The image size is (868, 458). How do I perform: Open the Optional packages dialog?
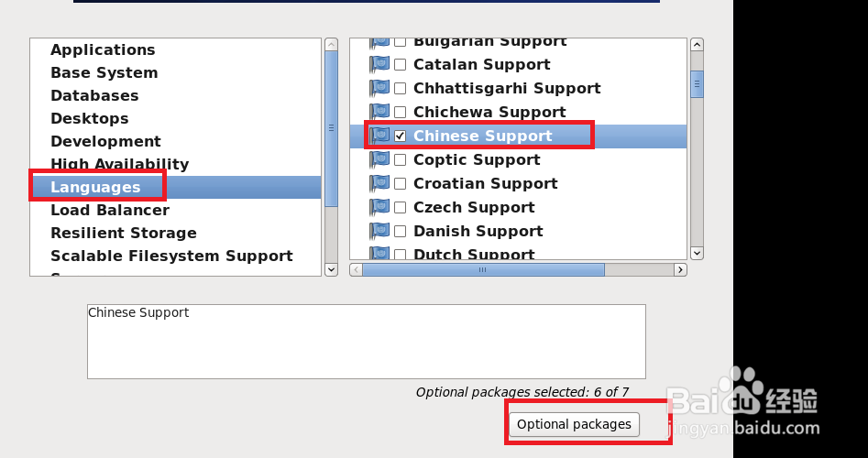point(574,424)
